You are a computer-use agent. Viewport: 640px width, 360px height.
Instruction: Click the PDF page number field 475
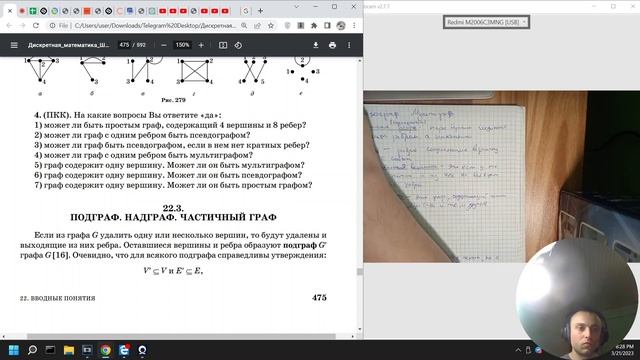(124, 45)
